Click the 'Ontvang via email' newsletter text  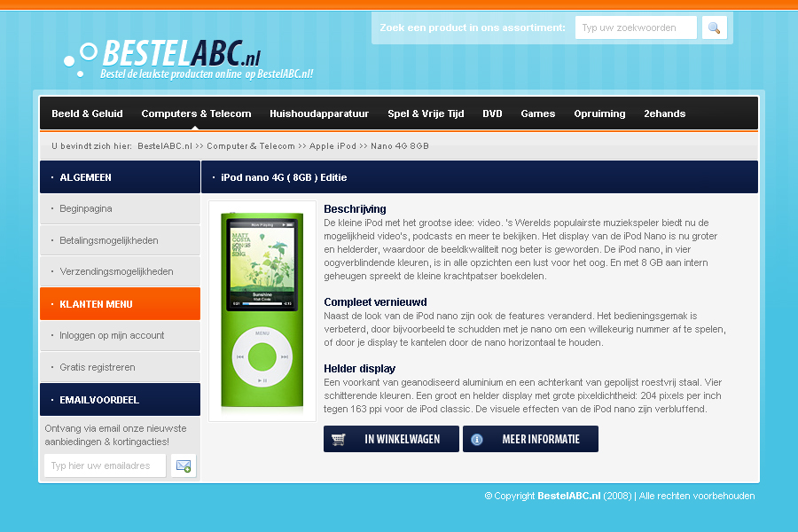coord(115,434)
